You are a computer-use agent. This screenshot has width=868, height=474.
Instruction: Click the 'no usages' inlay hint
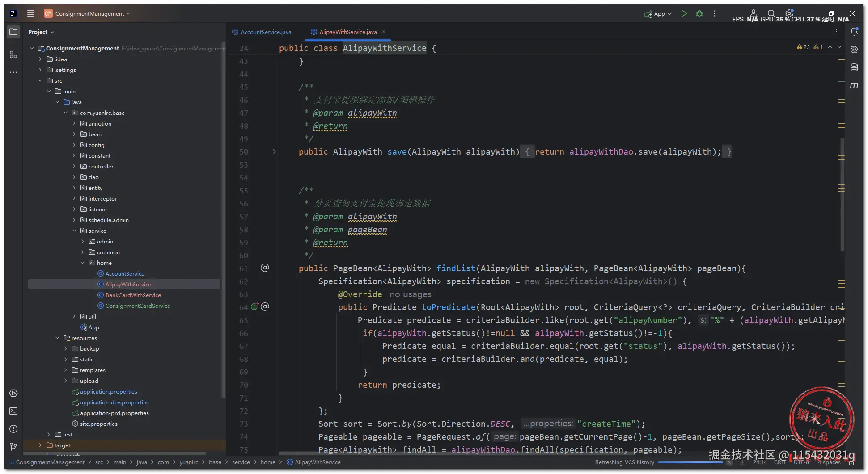[411, 294]
